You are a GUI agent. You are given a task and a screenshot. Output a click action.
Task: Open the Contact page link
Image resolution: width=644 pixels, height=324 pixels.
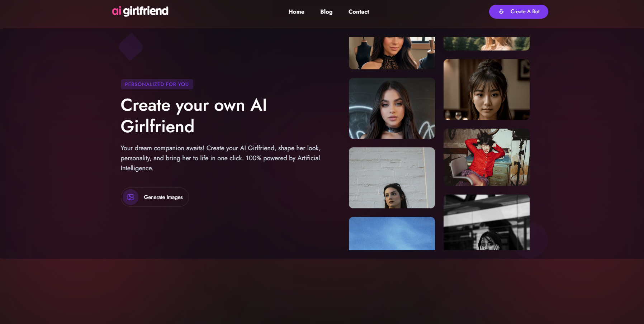click(359, 12)
